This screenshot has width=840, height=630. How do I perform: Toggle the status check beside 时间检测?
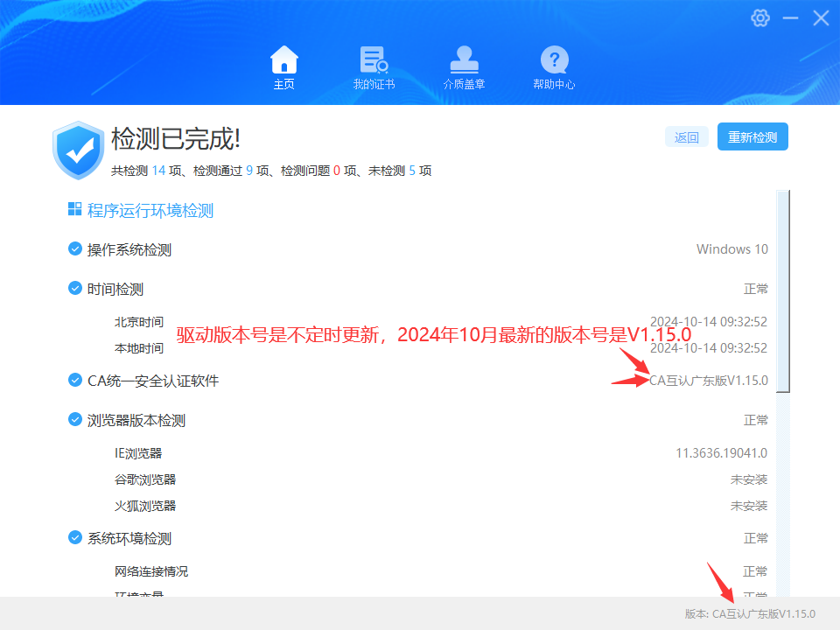coord(74,289)
